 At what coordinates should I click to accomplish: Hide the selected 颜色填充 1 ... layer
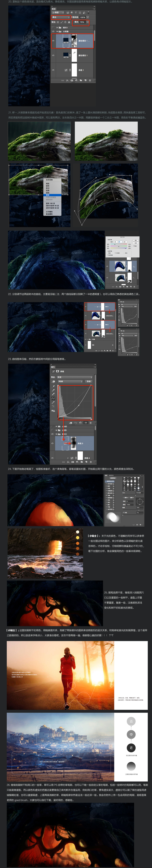click(x=53, y=41)
